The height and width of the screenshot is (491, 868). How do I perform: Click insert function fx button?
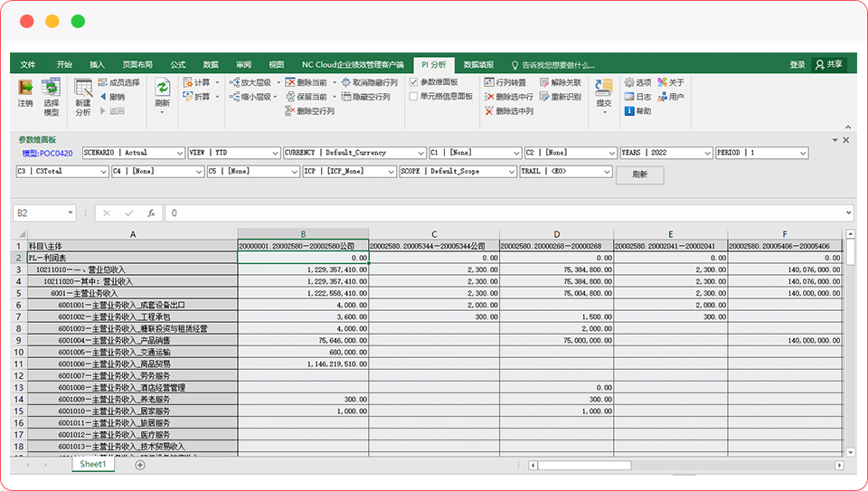click(151, 213)
